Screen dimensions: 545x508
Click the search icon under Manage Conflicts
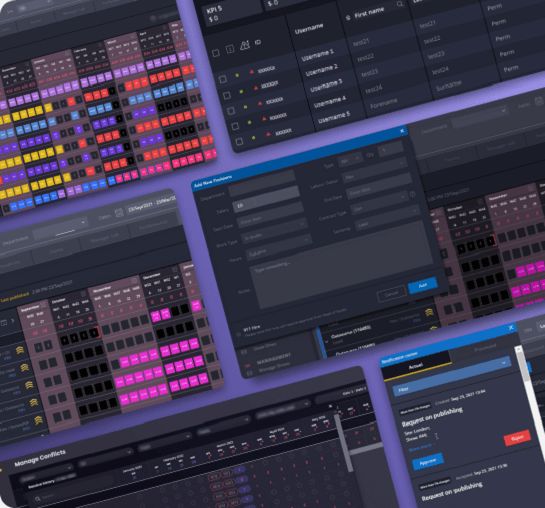pos(38,499)
